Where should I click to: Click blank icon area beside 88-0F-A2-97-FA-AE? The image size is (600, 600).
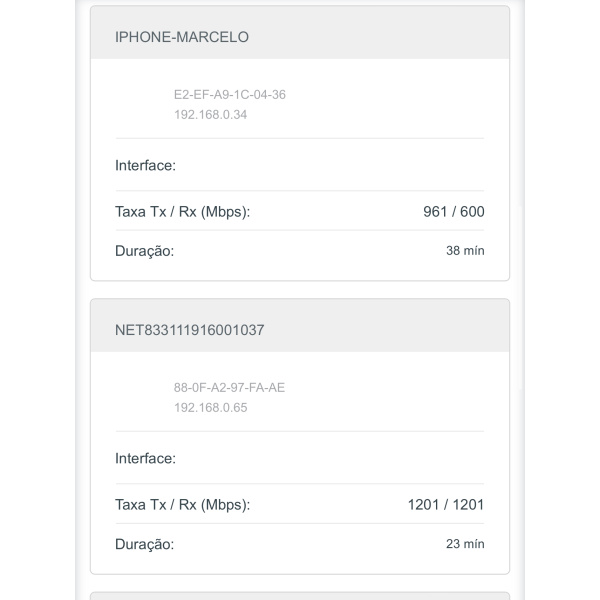142,397
